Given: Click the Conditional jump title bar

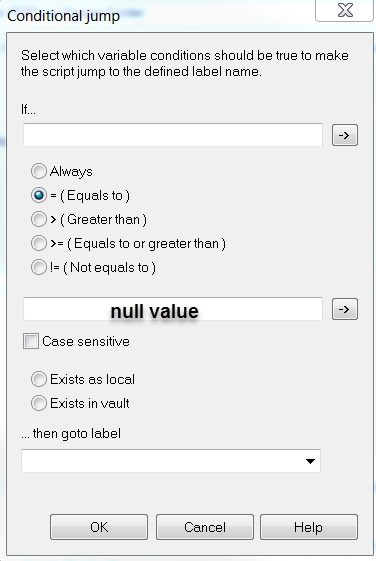Looking at the screenshot, I should pos(157,16).
